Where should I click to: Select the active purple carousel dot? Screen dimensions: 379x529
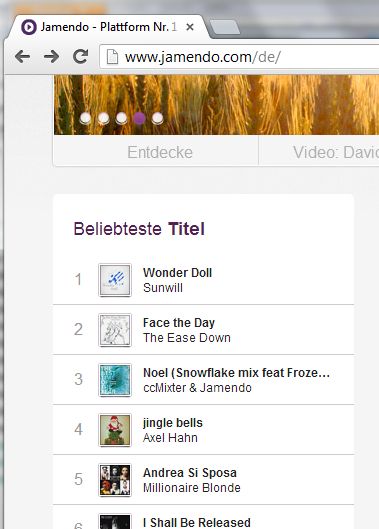click(139, 118)
